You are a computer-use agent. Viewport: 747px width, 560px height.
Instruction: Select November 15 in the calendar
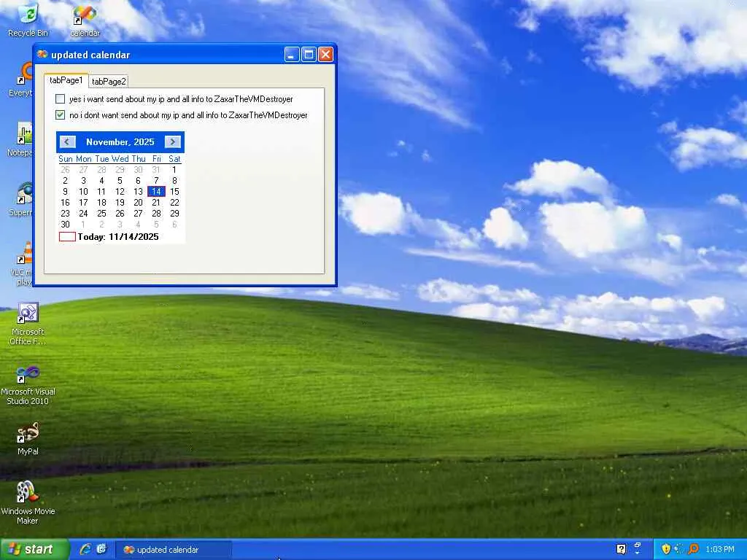174,192
